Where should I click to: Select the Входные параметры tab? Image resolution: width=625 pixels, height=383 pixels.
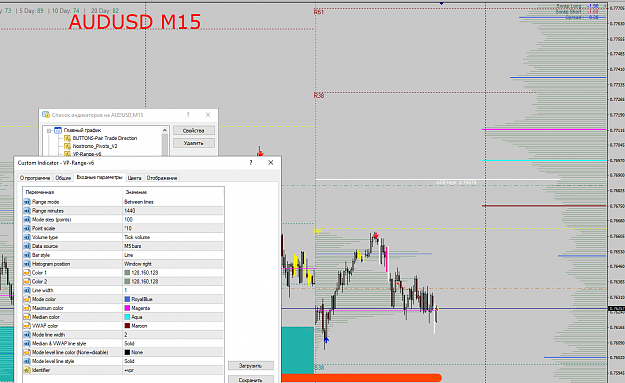99,177
